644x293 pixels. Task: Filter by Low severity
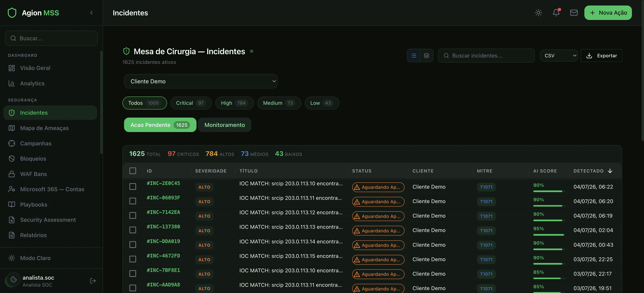tap(322, 103)
